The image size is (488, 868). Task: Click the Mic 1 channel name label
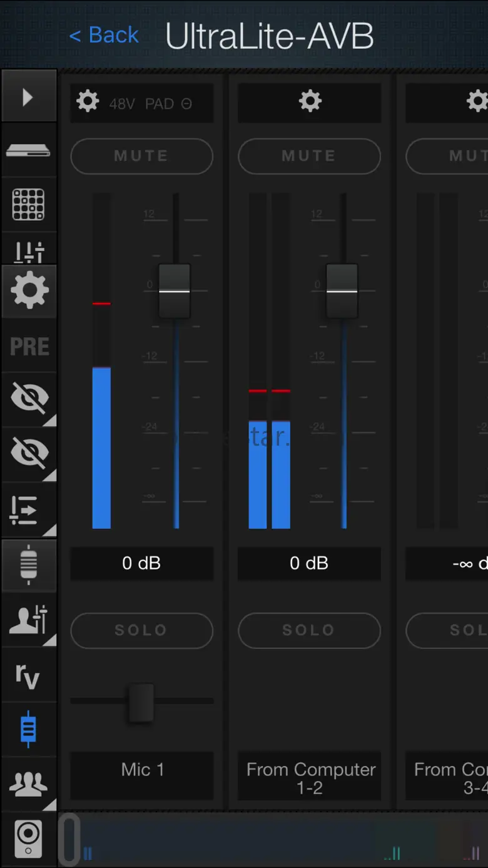click(141, 775)
